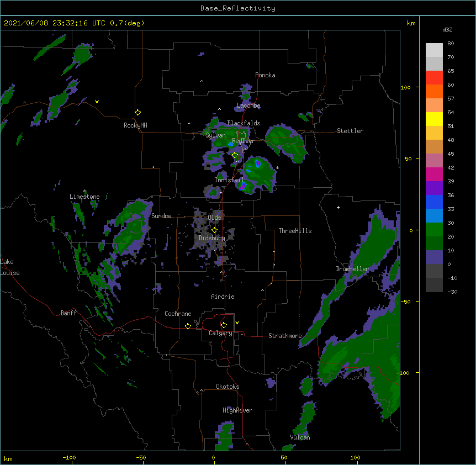
Task: Click the Calgary city label
Action: tap(220, 333)
